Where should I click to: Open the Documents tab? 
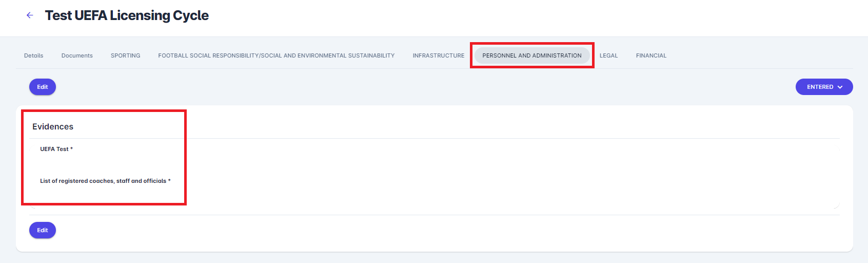[x=77, y=55]
